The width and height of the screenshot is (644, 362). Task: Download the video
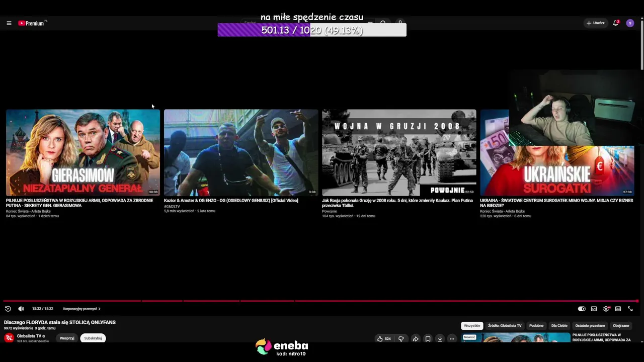[x=440, y=339]
